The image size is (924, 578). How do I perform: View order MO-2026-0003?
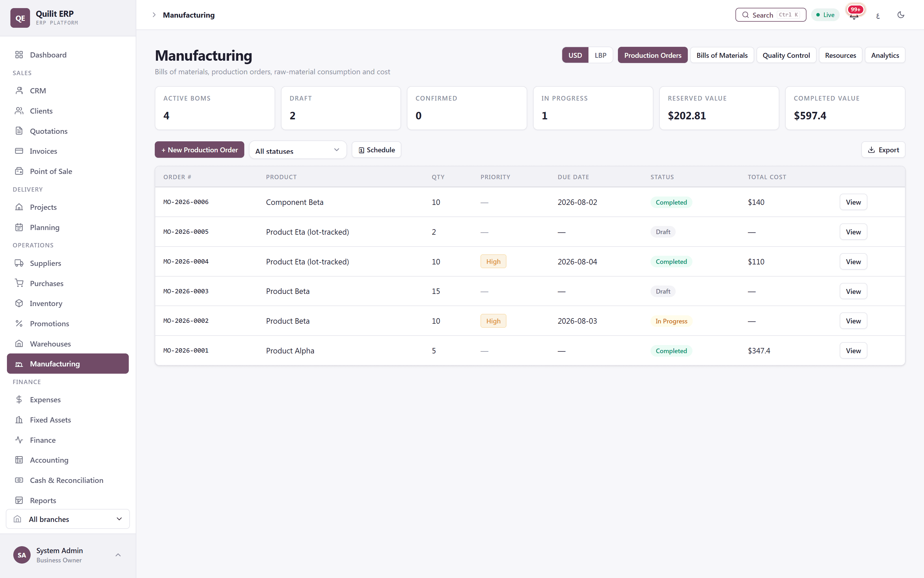(x=853, y=291)
